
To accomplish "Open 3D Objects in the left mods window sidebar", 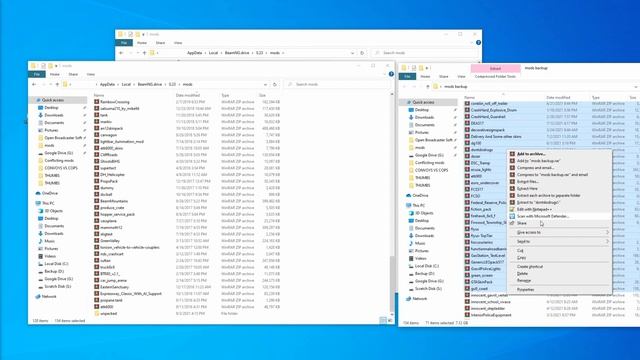I will click(53, 211).
